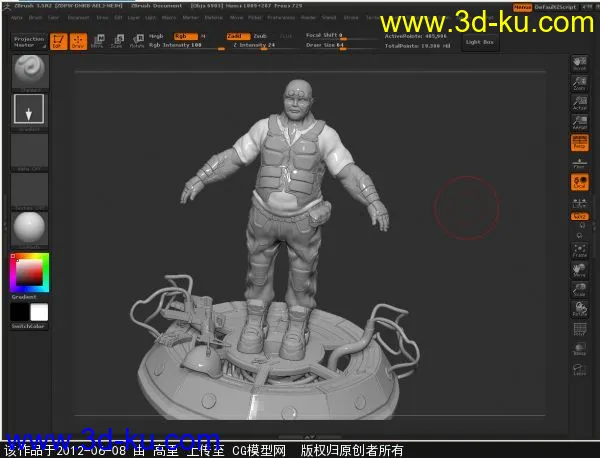The width and height of the screenshot is (600, 458).
Task: Toggle Persp perspective view
Action: click(580, 143)
